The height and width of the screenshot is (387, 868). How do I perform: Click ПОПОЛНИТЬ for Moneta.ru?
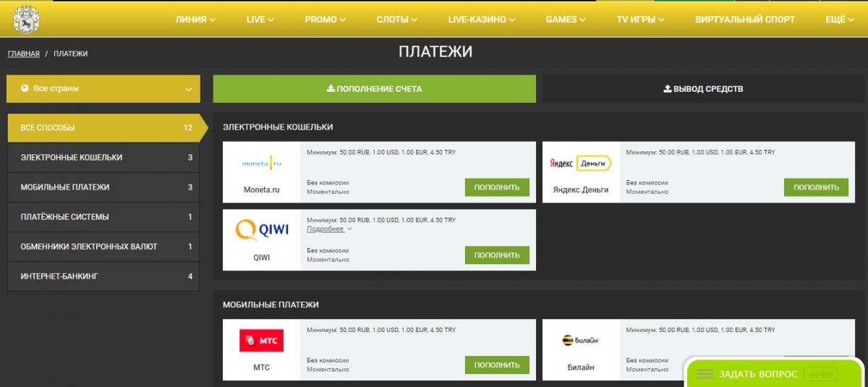click(x=497, y=187)
